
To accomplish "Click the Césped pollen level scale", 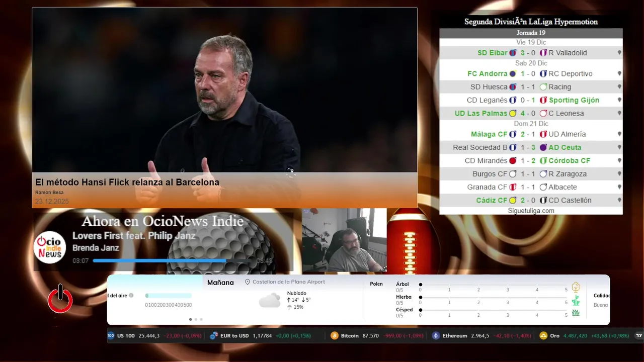I will pyautogui.click(x=494, y=311).
